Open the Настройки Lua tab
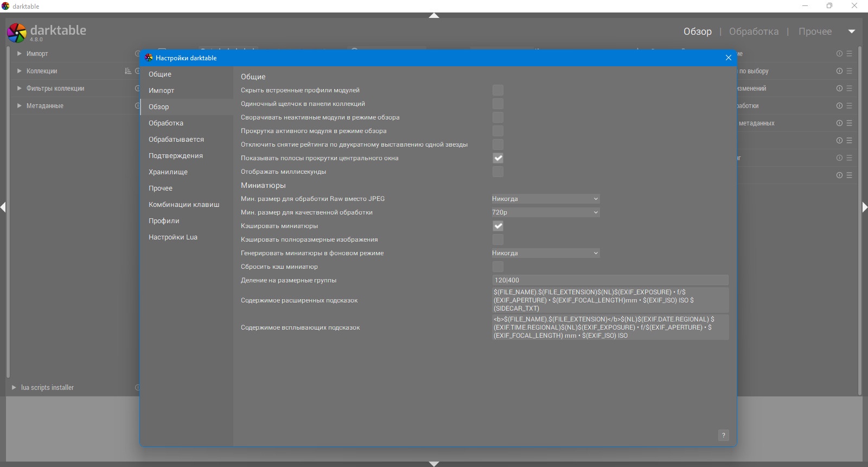868x467 pixels. 187,237
